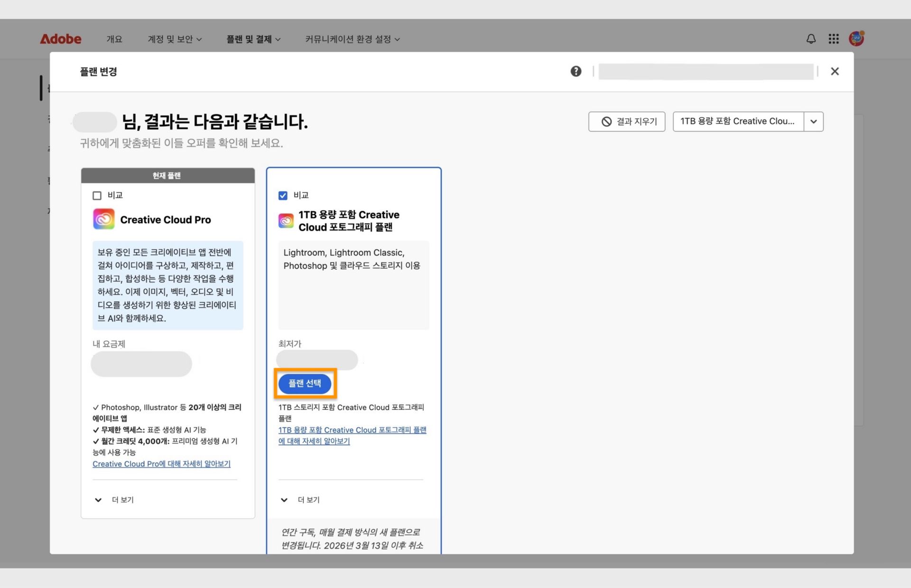Disable the 비교 checkbox on the photography plan
Image resolution: width=911 pixels, height=588 pixels.
pos(283,195)
